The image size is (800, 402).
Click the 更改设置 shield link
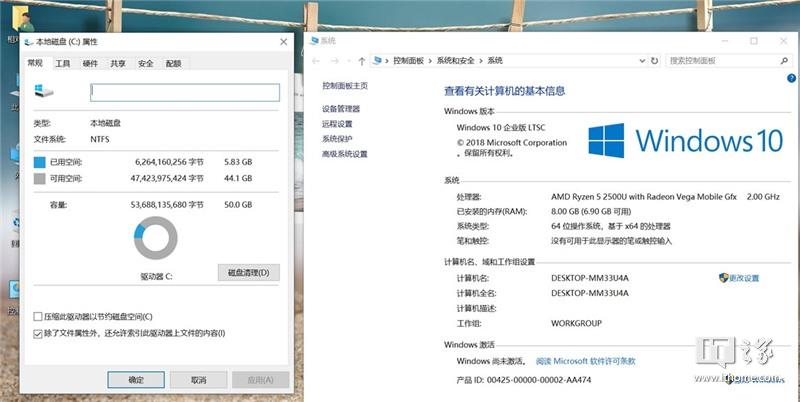coord(739,278)
